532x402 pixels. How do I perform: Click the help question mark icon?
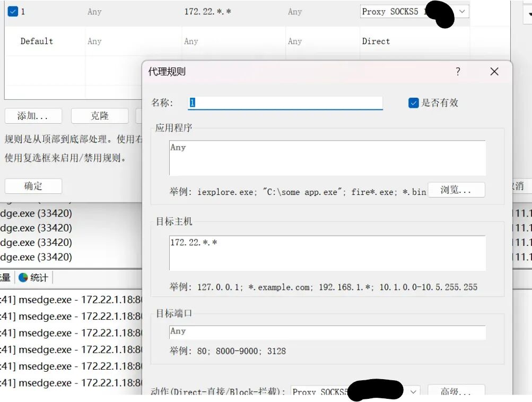coord(458,71)
